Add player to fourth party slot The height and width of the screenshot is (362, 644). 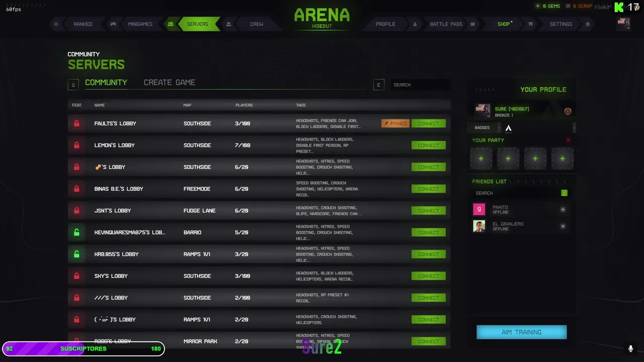pos(562,159)
